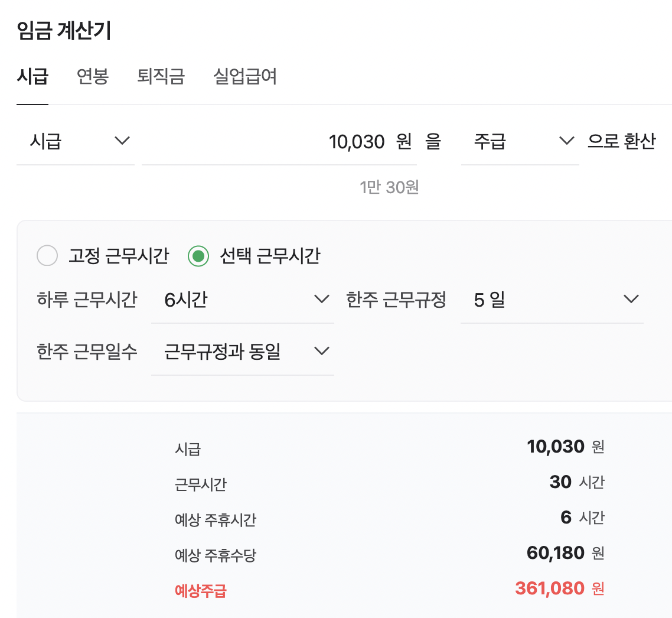Click the chevron beside 근무규정과 동일
672x618 pixels.
tap(322, 351)
